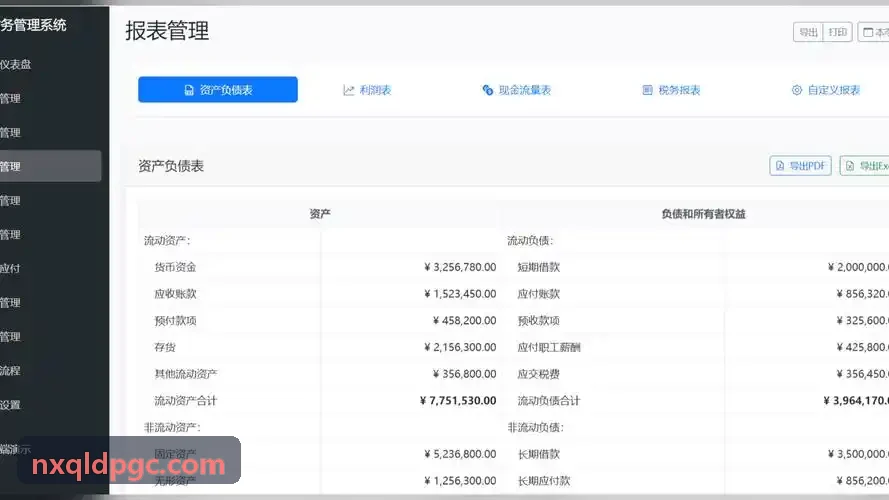
Task: Click the amount ¥ 1,256,300.00
Action: coord(460,480)
